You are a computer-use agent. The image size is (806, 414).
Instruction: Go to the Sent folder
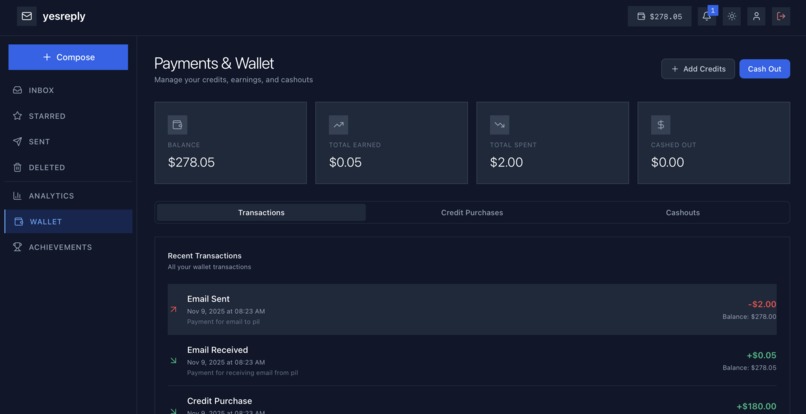(68, 142)
